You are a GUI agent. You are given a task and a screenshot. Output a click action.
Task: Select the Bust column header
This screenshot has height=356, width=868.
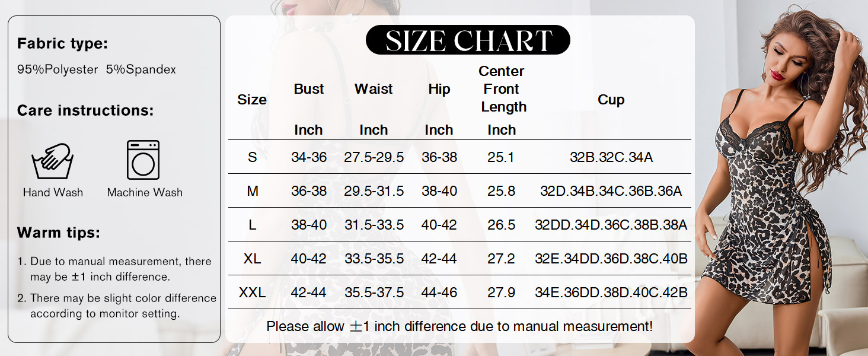(x=309, y=89)
